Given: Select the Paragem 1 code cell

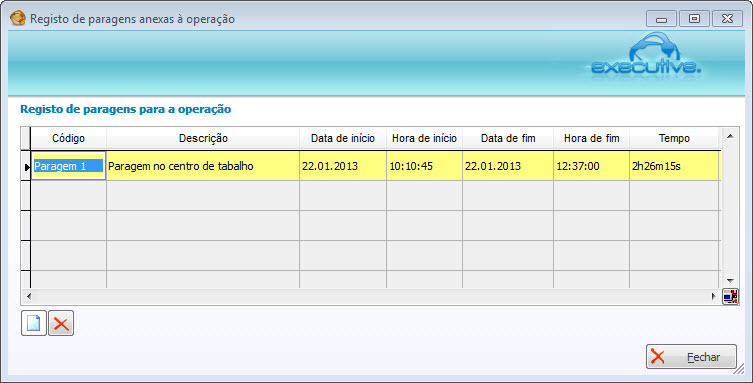Looking at the screenshot, I should 68,166.
